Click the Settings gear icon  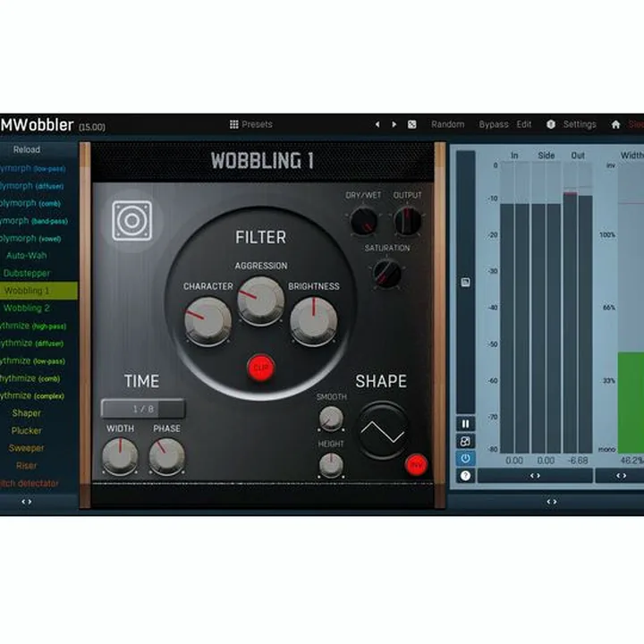(x=551, y=124)
